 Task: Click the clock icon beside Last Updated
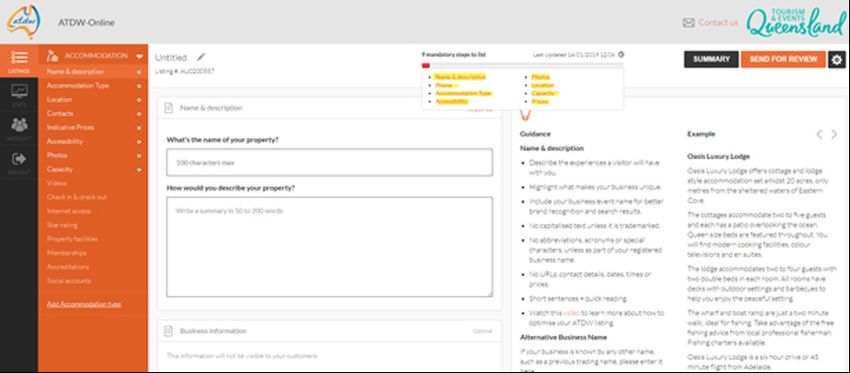point(621,54)
